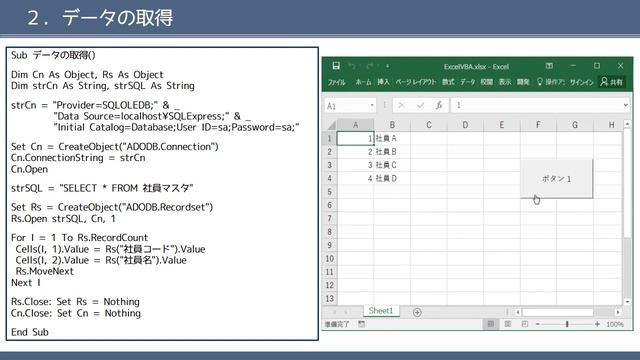Click the 'End Sub' code line
The image size is (640, 360).
coord(30,332)
